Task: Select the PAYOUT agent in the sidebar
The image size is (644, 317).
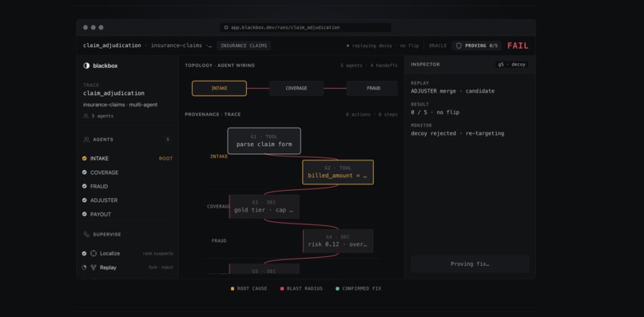Action: [127, 214]
